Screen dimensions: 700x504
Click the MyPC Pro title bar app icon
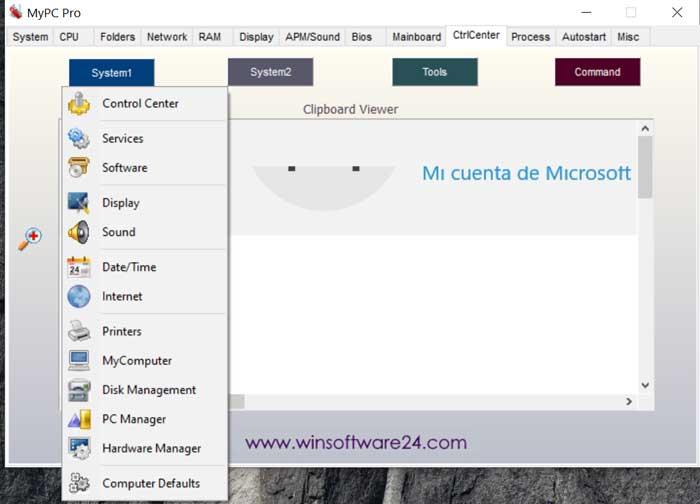[x=16, y=12]
